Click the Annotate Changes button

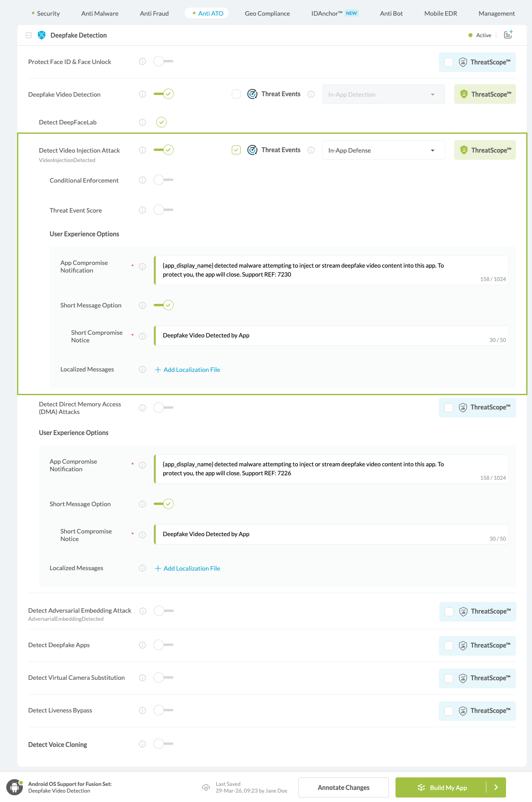[343, 787]
